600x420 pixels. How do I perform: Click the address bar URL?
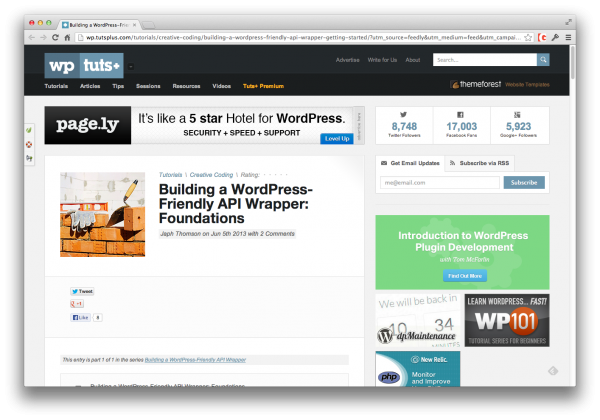pos(302,37)
